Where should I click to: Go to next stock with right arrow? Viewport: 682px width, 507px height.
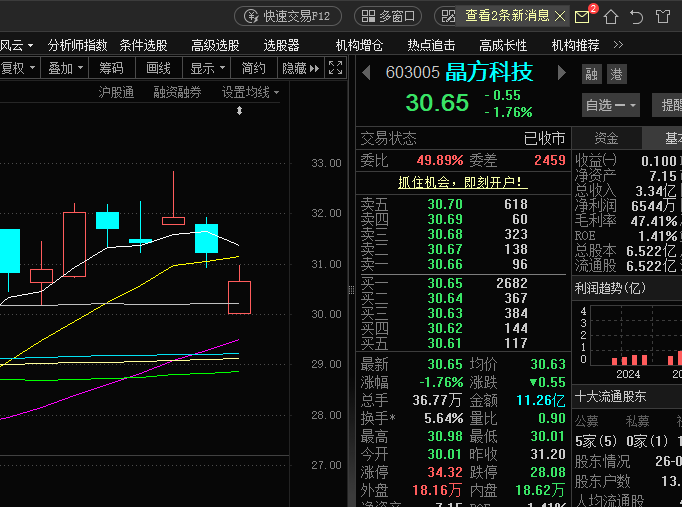pos(562,73)
